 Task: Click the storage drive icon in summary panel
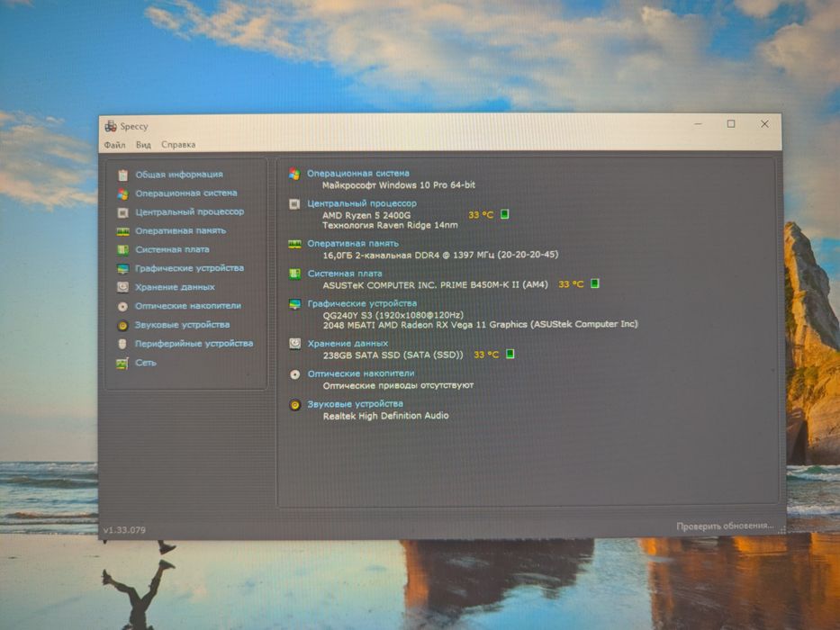(294, 344)
